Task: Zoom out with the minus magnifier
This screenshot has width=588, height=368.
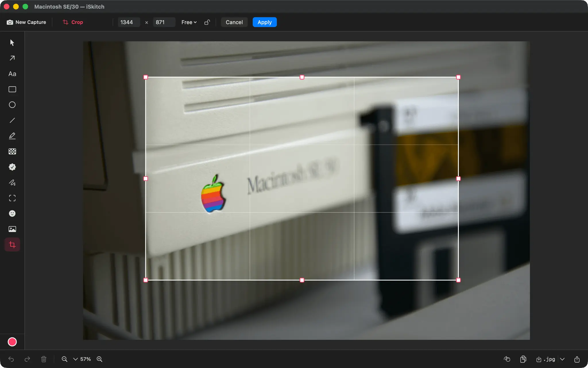Action: [x=65, y=359]
